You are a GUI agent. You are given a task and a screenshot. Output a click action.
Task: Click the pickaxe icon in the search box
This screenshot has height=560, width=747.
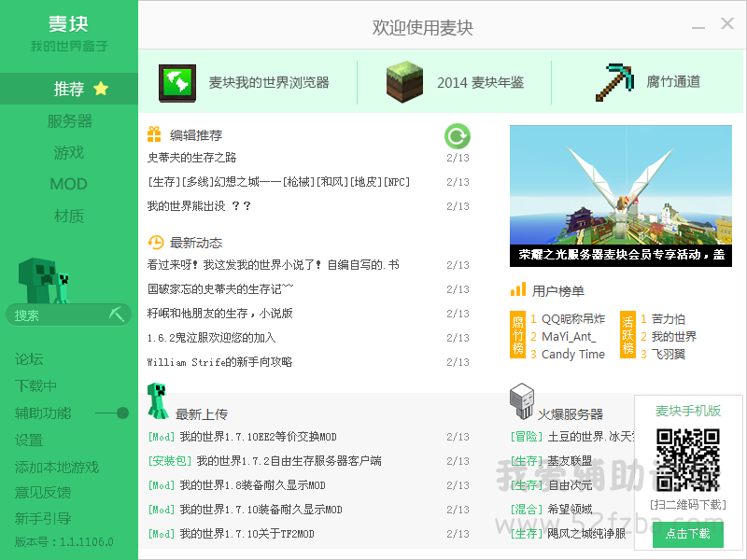117,315
